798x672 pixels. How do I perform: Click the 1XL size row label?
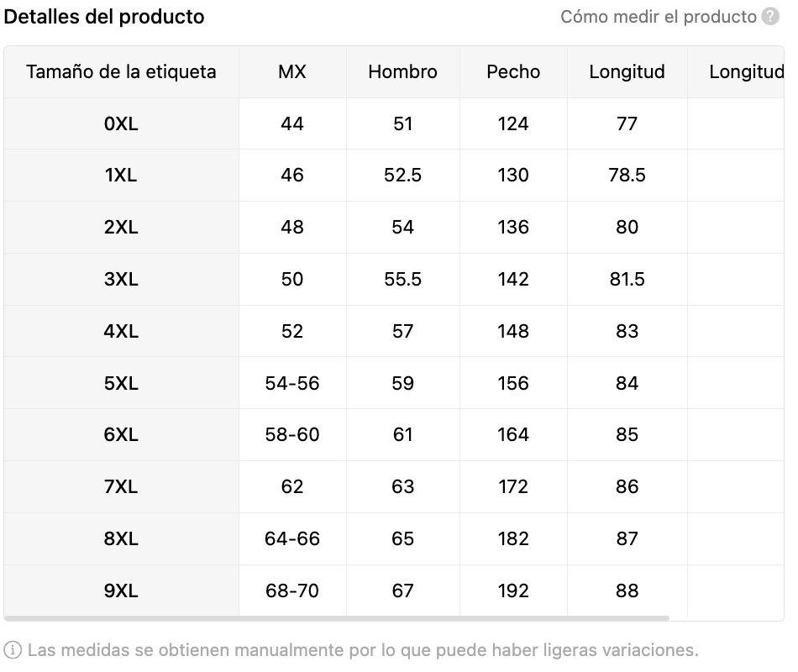pos(121,176)
